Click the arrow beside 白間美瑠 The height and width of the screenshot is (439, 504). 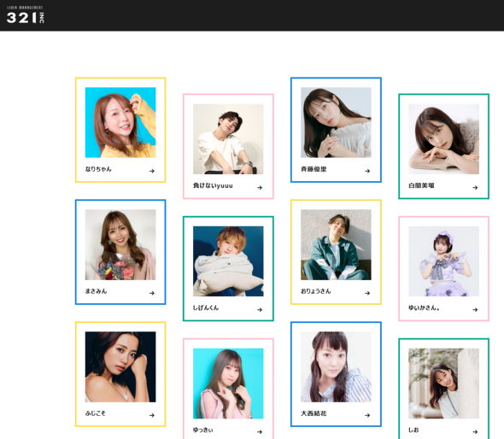pos(475,187)
